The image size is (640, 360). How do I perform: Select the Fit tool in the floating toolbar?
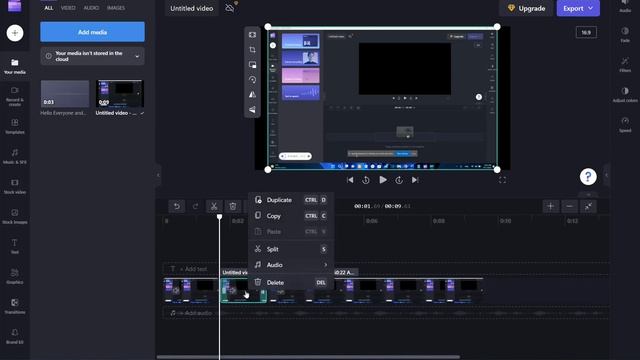[252, 35]
